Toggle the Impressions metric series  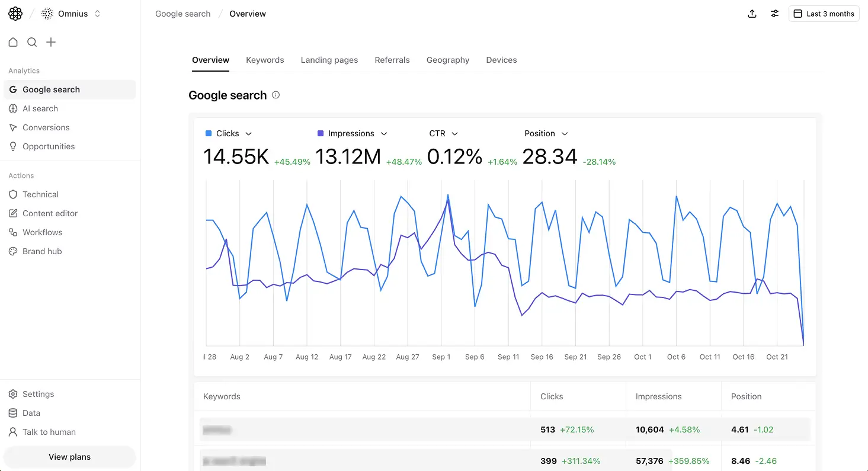point(351,133)
